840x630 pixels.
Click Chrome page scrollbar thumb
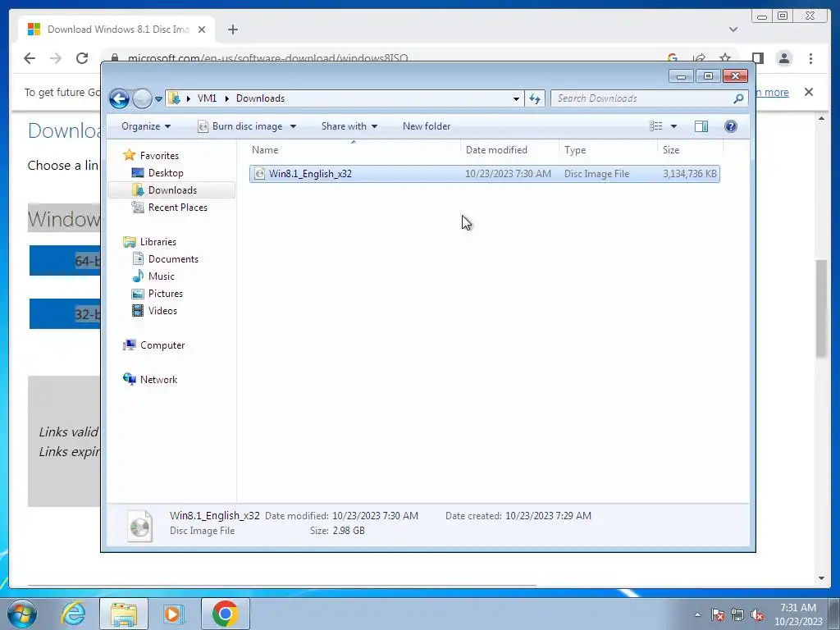click(822, 308)
